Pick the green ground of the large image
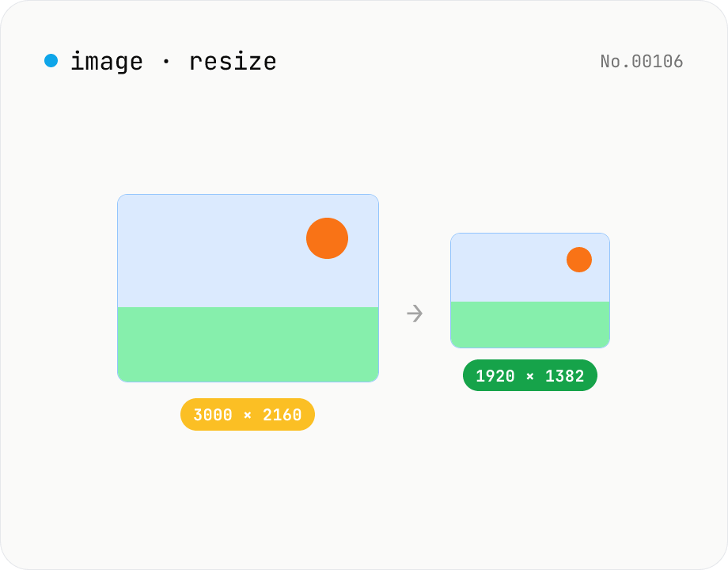The image size is (728, 570). 248,344
